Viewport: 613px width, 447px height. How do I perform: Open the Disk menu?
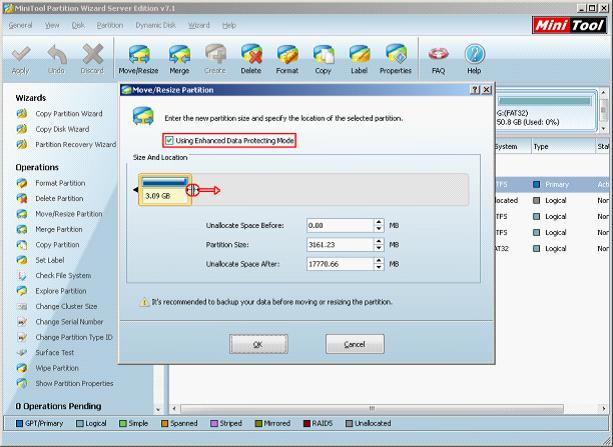[x=78, y=25]
